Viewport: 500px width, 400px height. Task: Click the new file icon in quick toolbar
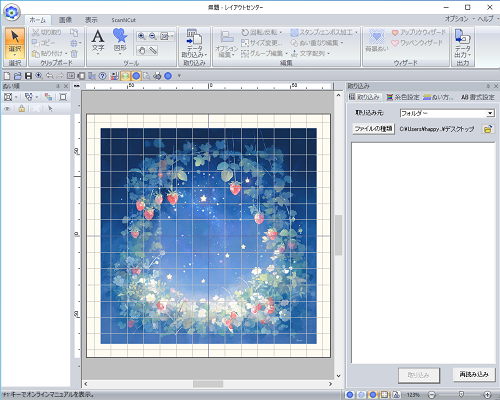(7, 76)
